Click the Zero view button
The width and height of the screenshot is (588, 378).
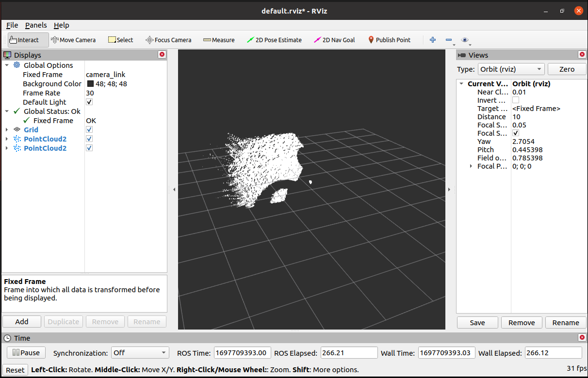pos(567,69)
